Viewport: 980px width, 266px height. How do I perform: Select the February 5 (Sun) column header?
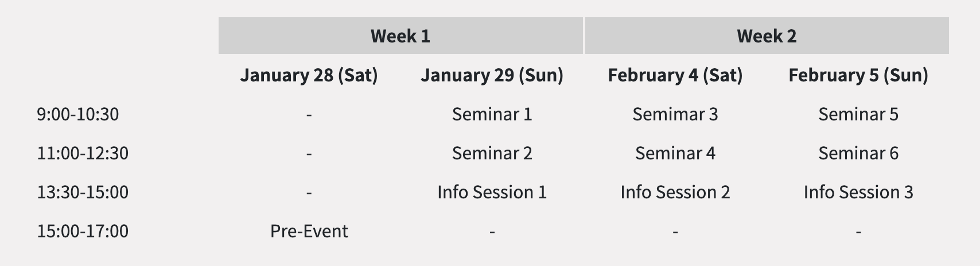[858, 75]
